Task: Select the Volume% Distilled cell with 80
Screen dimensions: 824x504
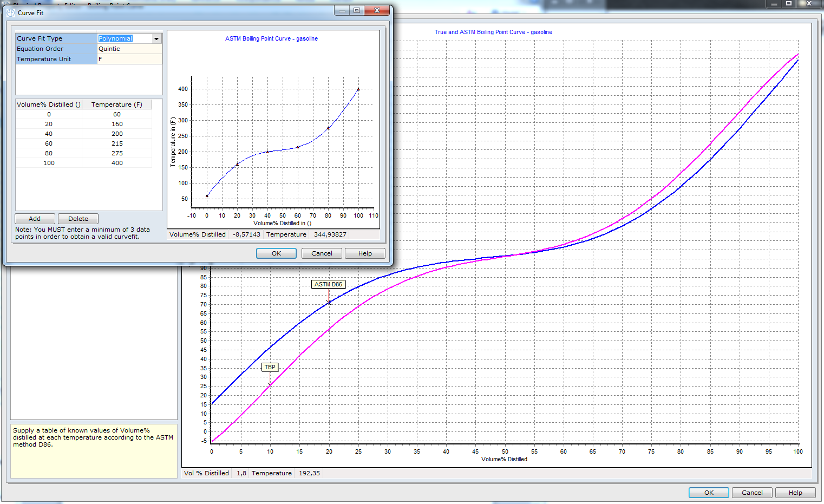Action: 49,153
